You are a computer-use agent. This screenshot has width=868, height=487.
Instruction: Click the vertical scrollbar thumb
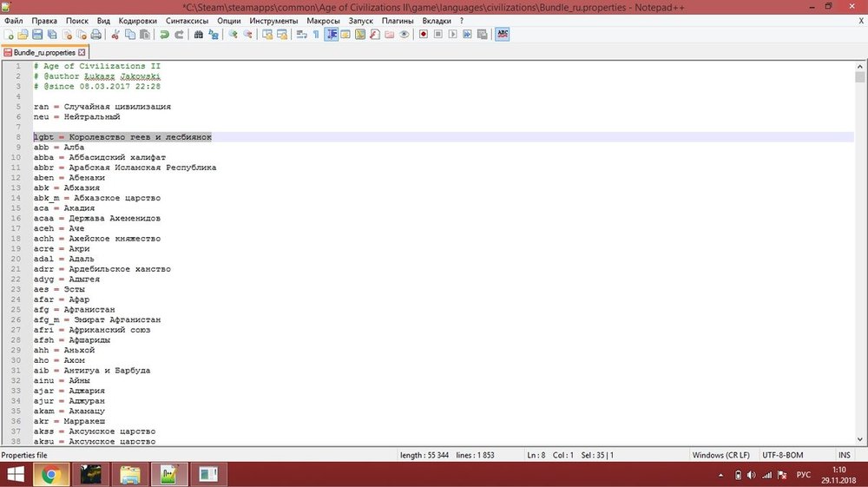click(x=859, y=77)
